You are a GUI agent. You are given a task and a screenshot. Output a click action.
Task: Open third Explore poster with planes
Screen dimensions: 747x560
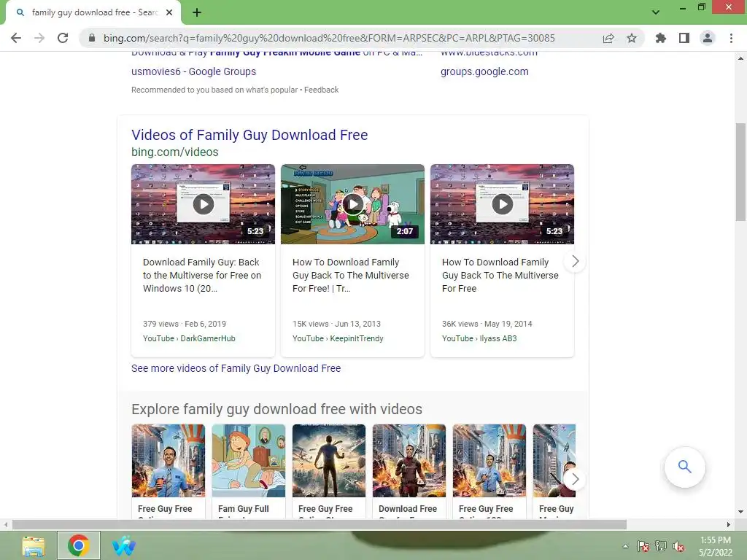329,461
